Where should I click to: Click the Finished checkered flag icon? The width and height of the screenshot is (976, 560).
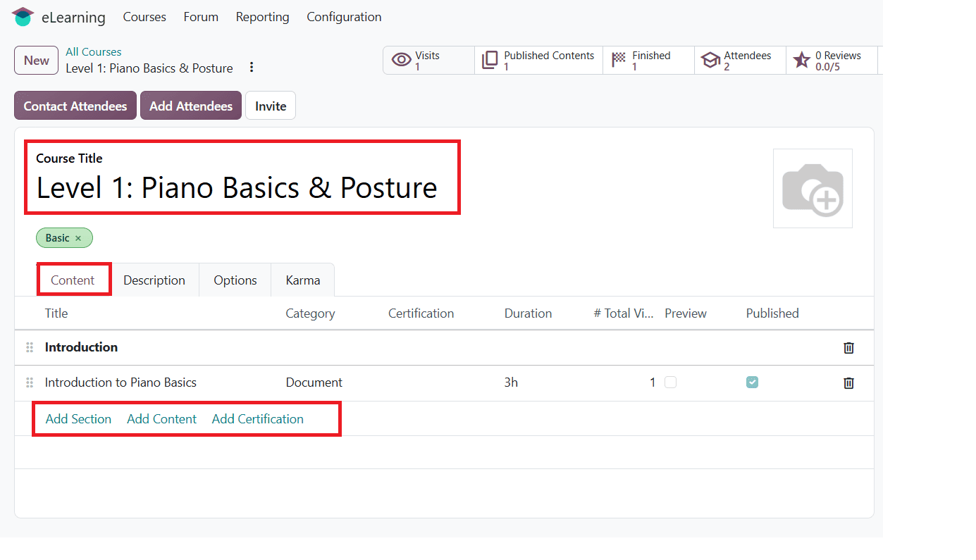(619, 60)
